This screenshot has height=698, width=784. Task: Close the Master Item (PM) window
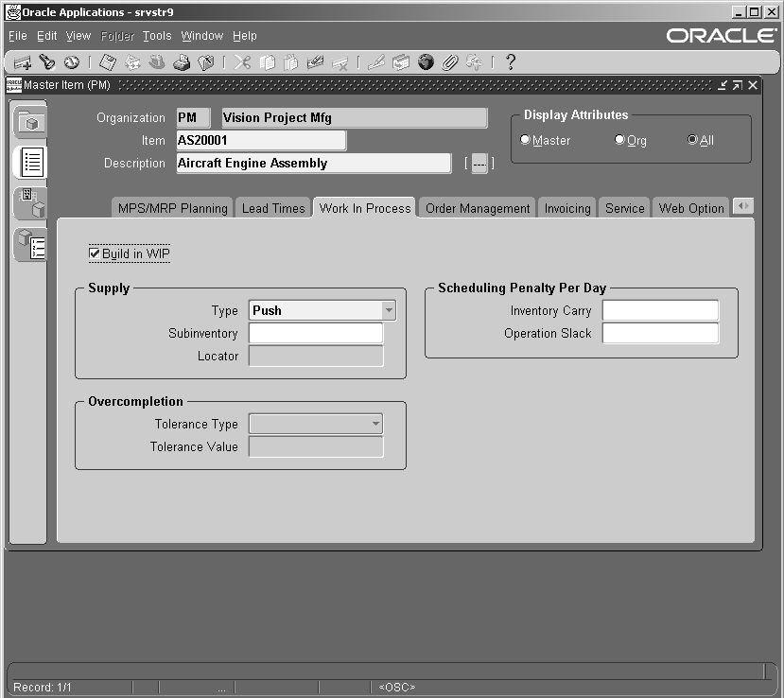(753, 85)
